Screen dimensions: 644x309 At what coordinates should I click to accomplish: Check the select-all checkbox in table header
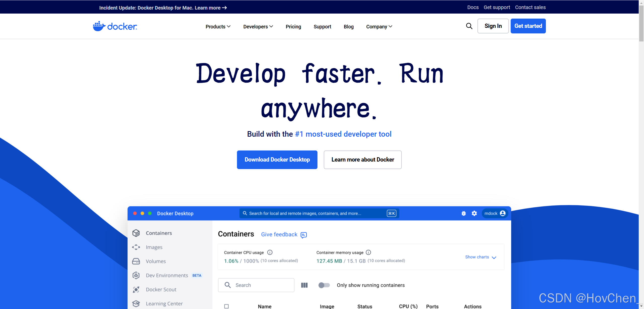(x=226, y=306)
